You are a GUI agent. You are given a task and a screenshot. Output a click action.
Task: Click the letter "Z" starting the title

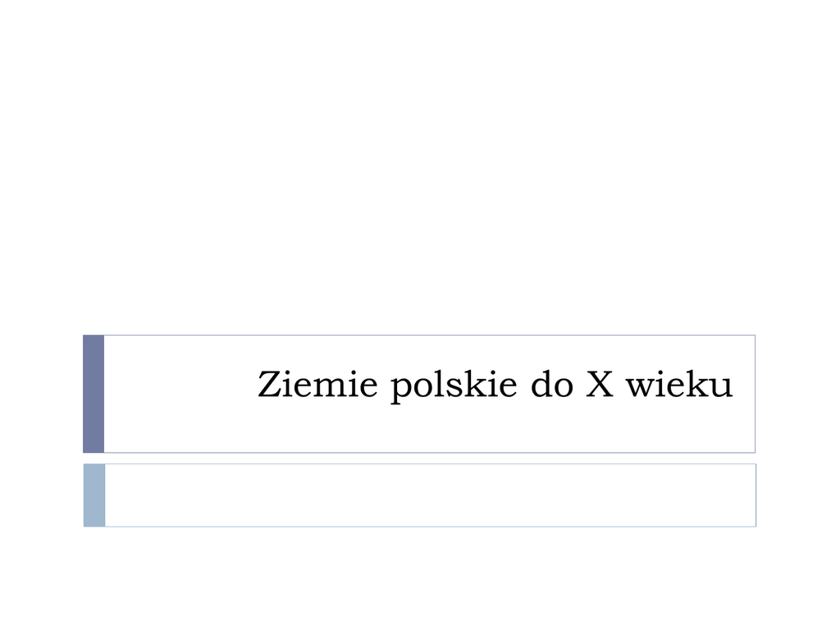click(x=267, y=386)
